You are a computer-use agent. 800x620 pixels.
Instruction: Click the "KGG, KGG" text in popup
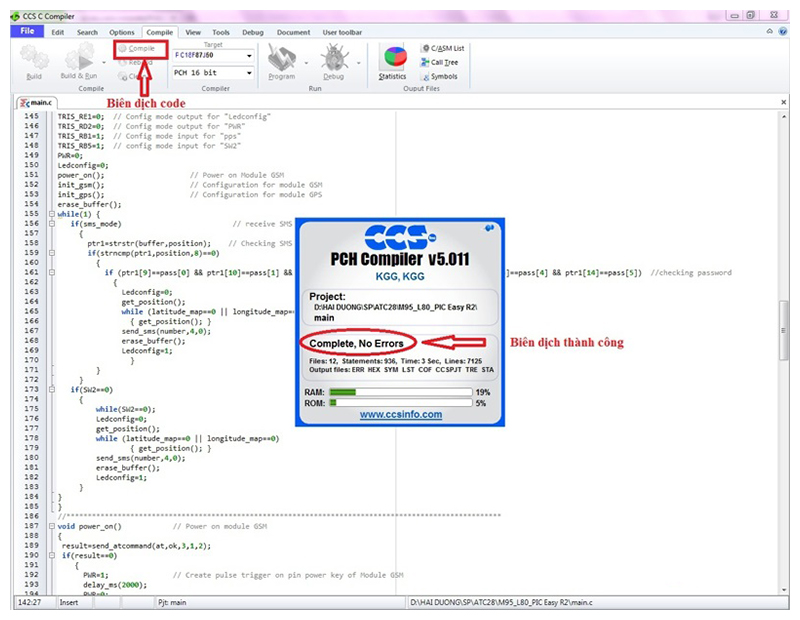click(x=400, y=277)
